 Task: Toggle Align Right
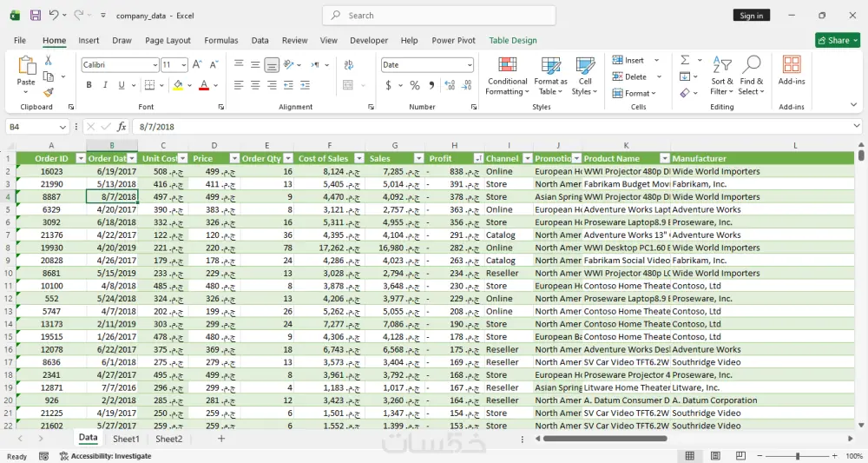[x=272, y=85]
